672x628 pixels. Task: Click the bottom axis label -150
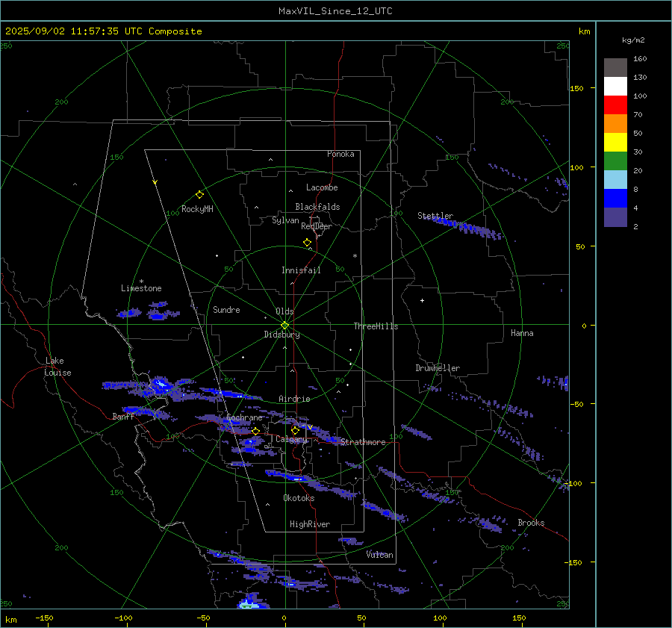tap(44, 618)
